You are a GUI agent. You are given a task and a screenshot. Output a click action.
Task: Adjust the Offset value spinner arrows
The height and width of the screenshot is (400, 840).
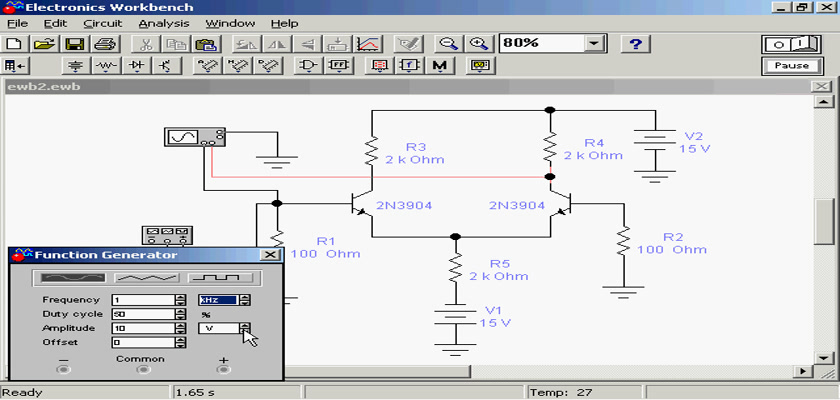[181, 342]
